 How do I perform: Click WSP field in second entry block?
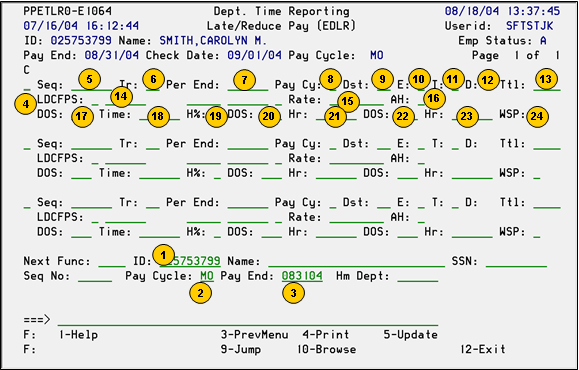pyautogui.click(x=537, y=173)
